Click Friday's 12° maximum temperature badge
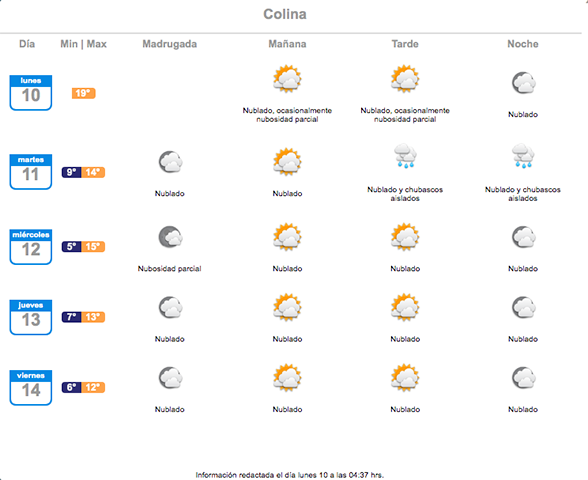The height and width of the screenshot is (480, 588). point(93,387)
